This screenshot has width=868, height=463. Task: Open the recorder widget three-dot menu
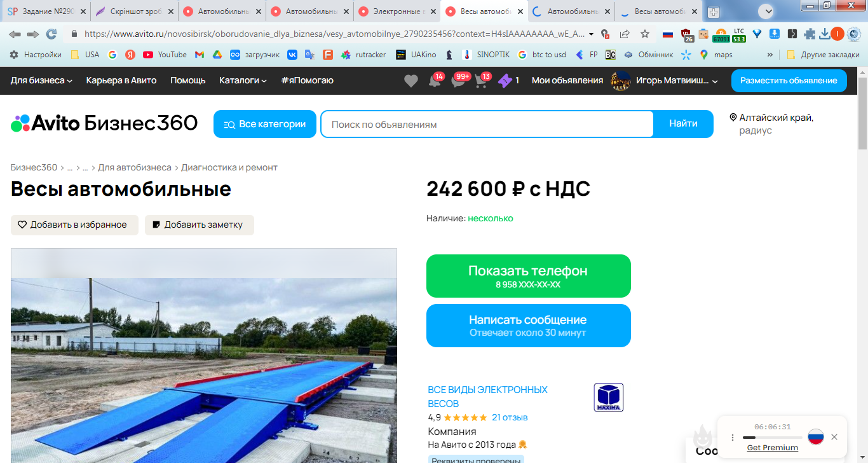pos(732,438)
